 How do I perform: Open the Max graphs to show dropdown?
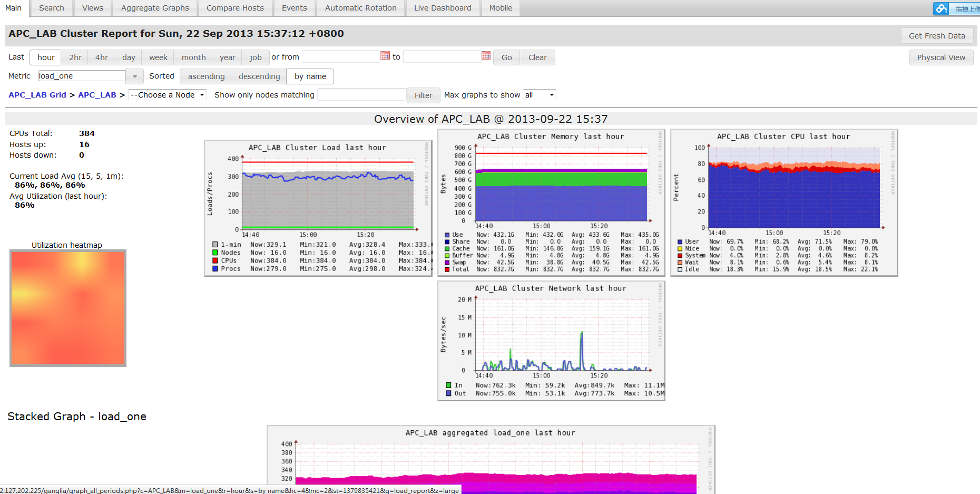pyautogui.click(x=540, y=95)
